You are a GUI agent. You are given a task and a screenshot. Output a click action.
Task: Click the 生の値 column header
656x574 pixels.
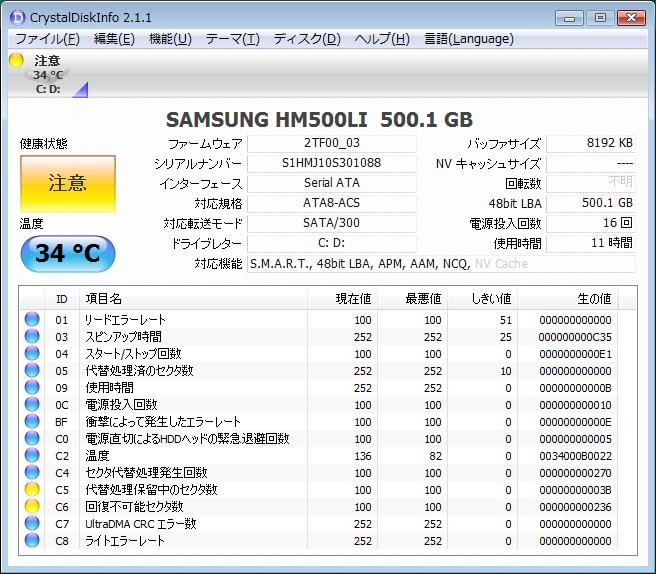pos(568,299)
